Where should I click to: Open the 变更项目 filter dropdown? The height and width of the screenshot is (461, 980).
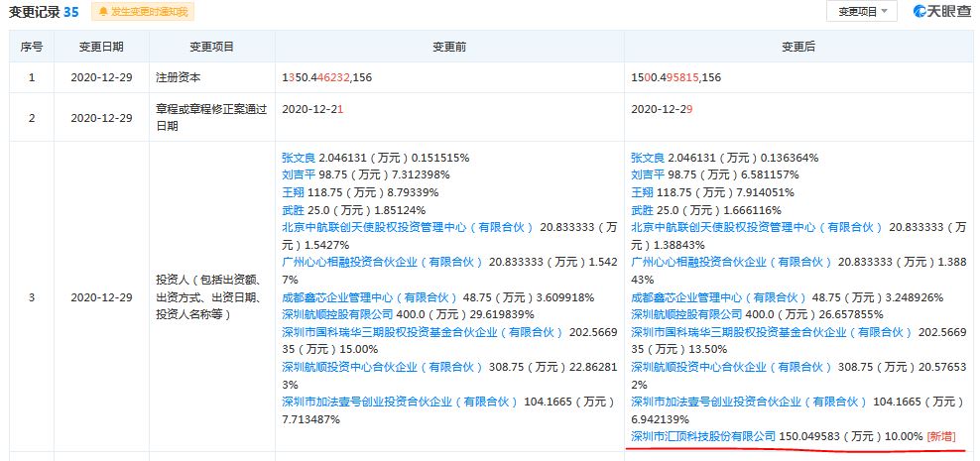tap(861, 11)
